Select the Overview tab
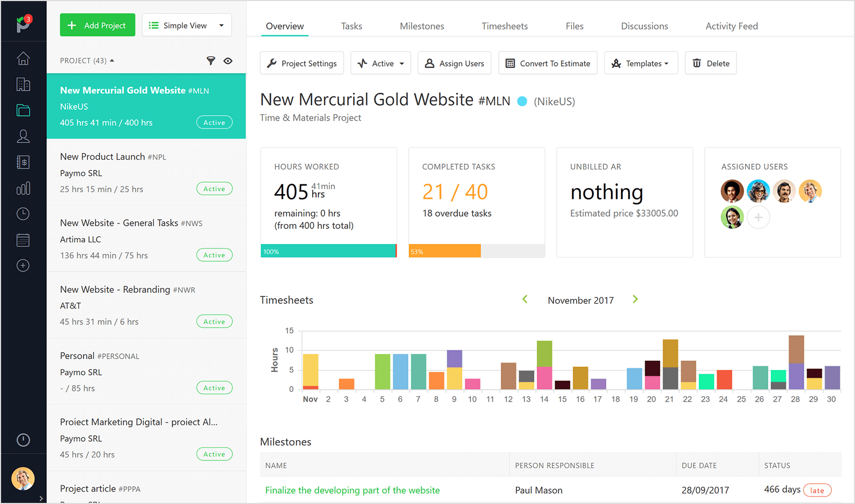This screenshot has height=504, width=855. (x=285, y=26)
